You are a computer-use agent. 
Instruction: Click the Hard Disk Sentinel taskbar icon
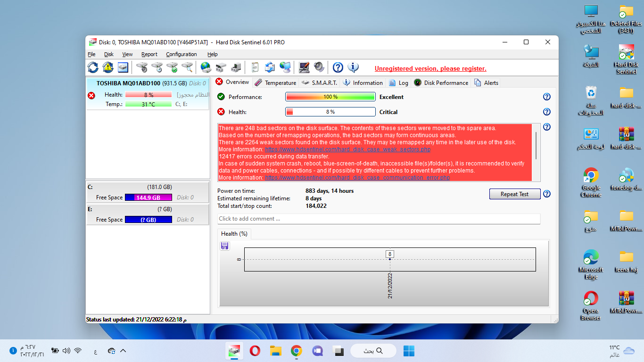[234, 351]
